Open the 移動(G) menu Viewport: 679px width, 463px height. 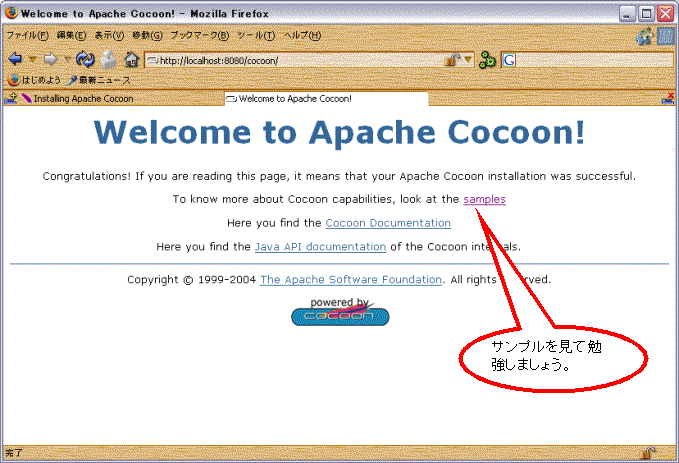tap(147, 36)
